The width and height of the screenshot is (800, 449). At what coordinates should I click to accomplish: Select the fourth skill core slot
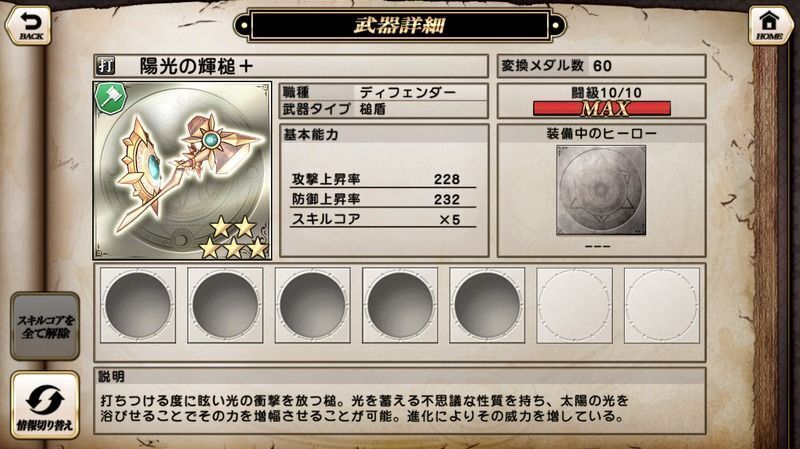pos(399,305)
